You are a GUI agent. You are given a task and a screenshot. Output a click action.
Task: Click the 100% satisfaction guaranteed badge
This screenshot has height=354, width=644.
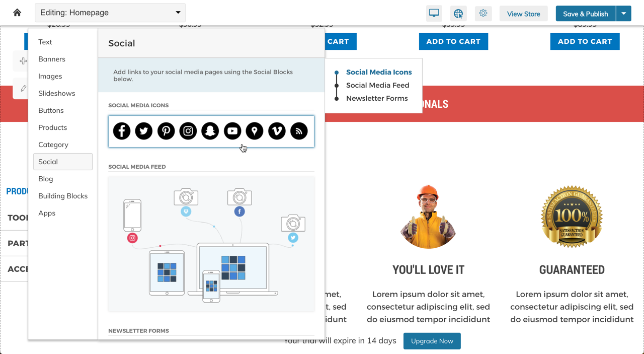(572, 217)
